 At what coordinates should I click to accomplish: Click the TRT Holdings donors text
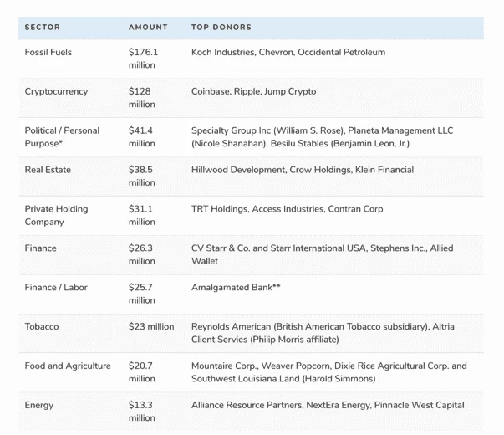[x=287, y=209]
